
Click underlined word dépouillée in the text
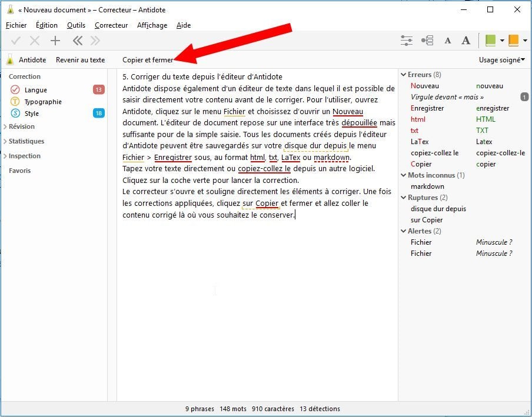click(x=360, y=123)
